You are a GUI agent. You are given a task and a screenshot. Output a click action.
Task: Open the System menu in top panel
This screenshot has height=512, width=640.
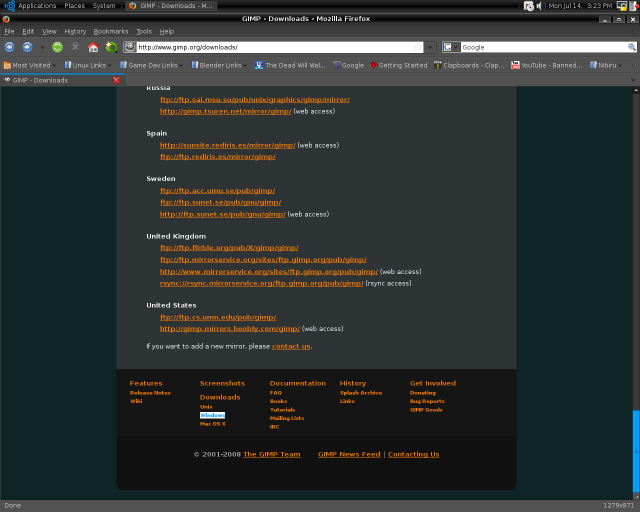click(x=104, y=6)
